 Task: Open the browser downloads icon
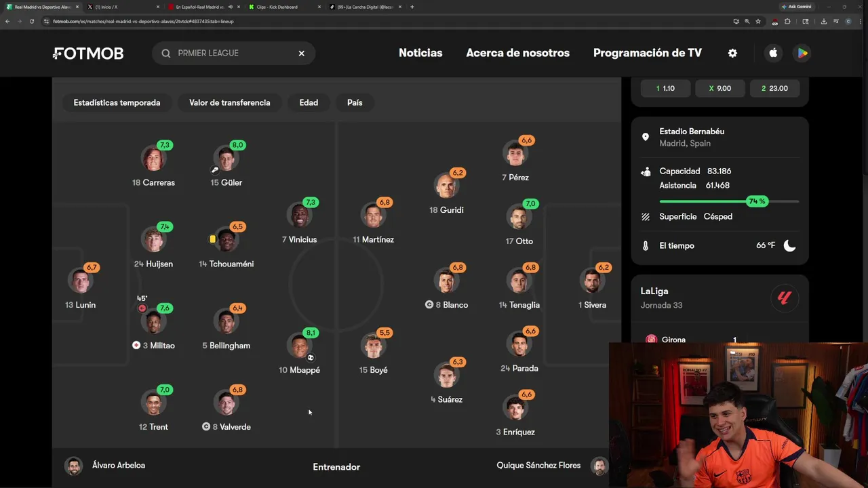[x=823, y=21]
